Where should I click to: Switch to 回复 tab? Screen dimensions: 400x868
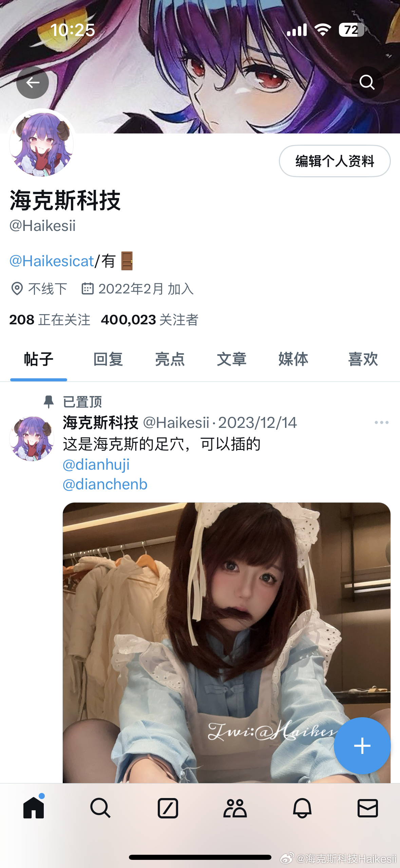(x=108, y=359)
